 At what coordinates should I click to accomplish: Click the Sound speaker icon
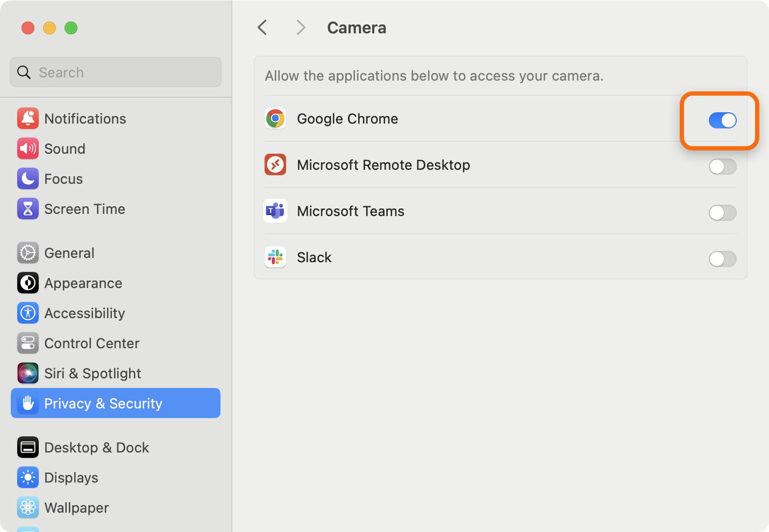[28, 149]
